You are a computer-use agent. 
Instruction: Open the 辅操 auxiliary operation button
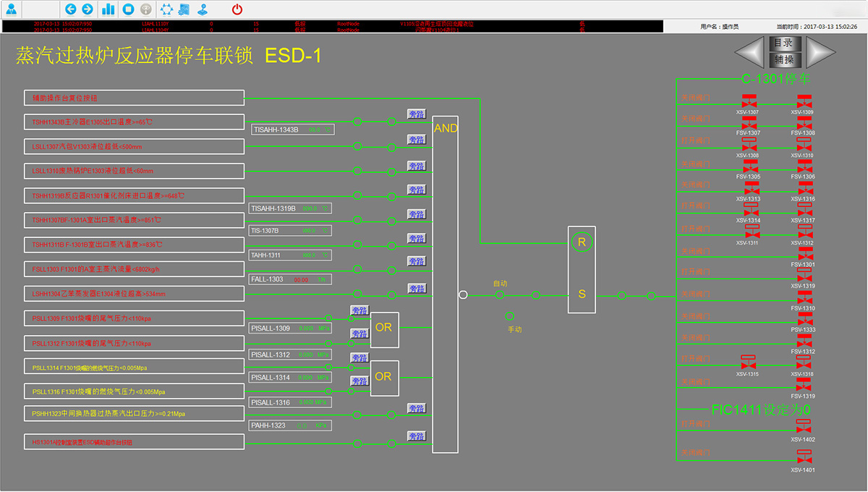[784, 60]
